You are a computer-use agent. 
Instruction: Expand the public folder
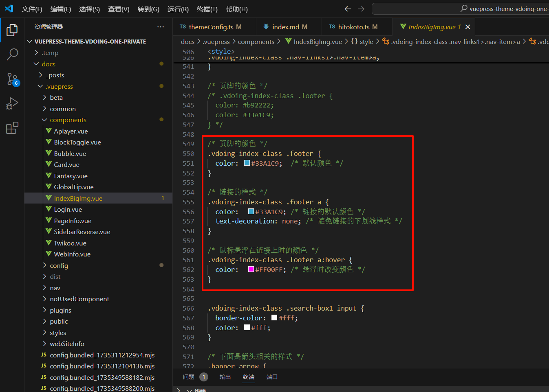pyautogui.click(x=98, y=321)
